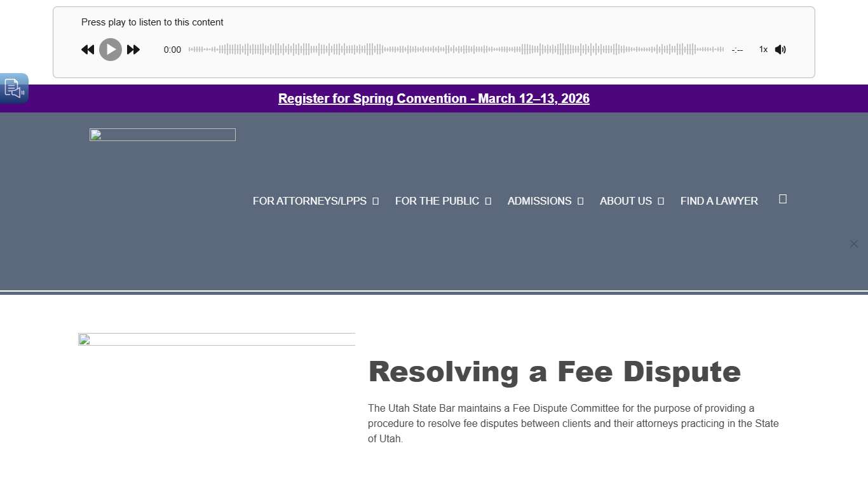Select FIND A LAWYER in the navigation
868x488 pixels.
[x=719, y=201]
